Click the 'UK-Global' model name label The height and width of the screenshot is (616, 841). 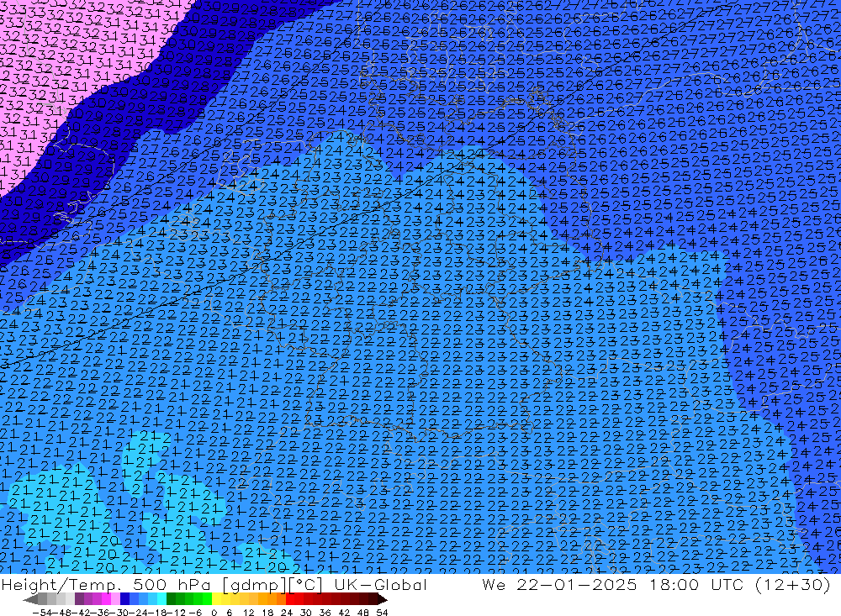click(380, 585)
